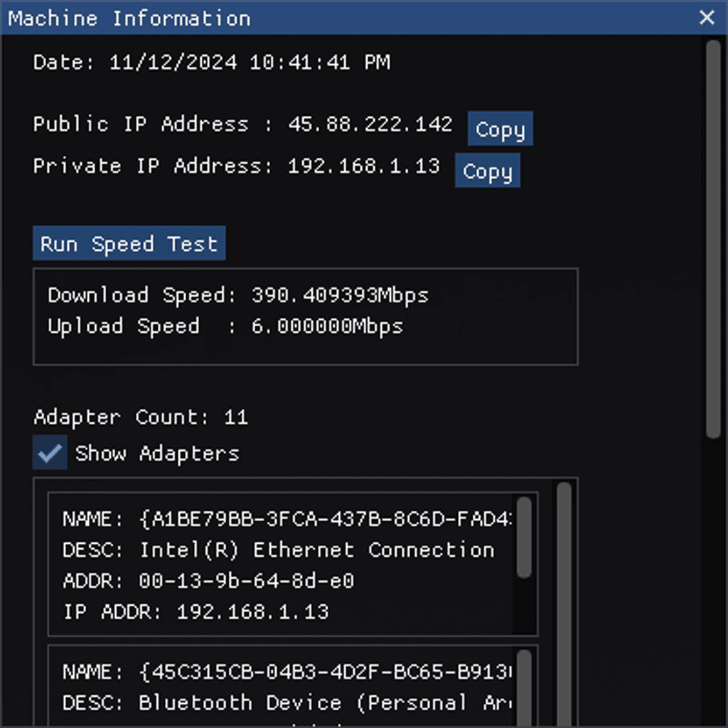Select the Intel(R) Ethernet Connection description
Viewport: 728px width, 728px height.
316,550
